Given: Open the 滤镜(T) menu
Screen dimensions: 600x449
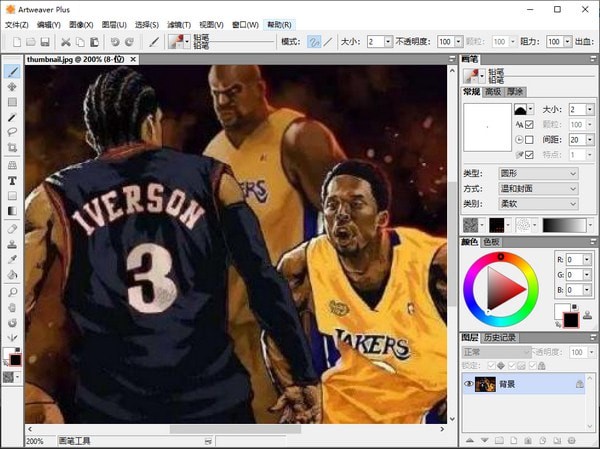Looking at the screenshot, I should (x=178, y=24).
